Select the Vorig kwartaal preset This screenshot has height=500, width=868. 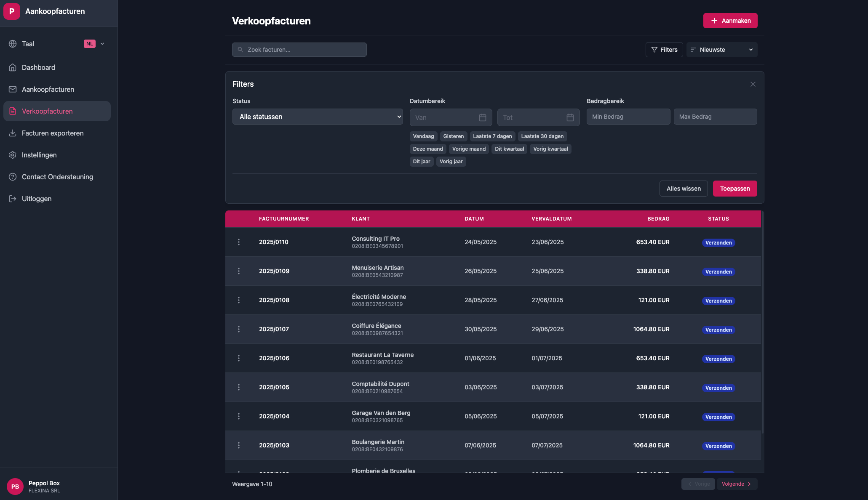550,149
